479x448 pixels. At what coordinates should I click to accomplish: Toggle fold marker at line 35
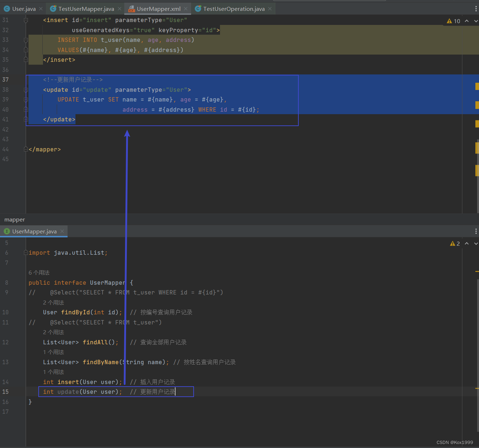pos(26,60)
